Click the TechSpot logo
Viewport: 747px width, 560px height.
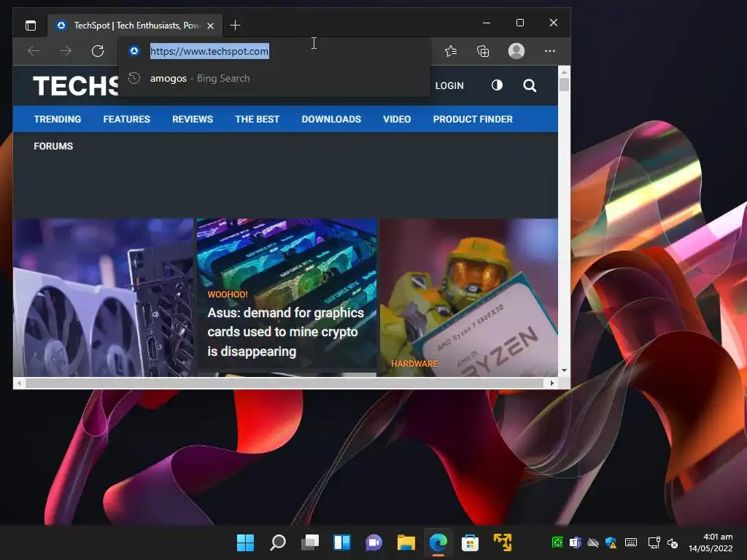click(75, 86)
